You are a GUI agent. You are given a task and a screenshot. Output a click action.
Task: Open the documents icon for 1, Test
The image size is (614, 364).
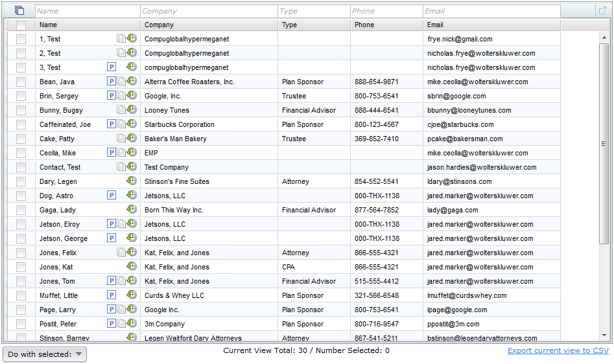point(121,38)
